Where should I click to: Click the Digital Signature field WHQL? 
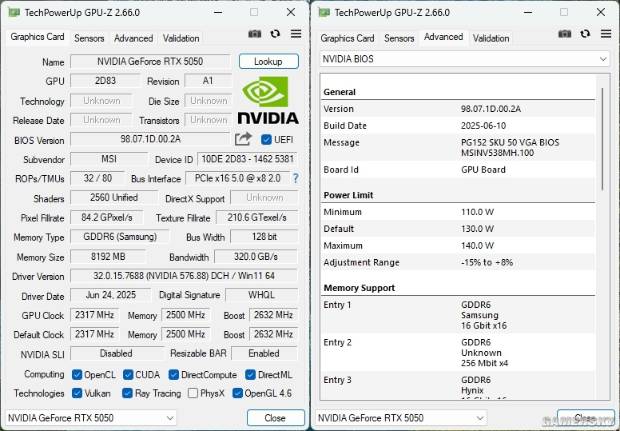pyautogui.click(x=261, y=295)
